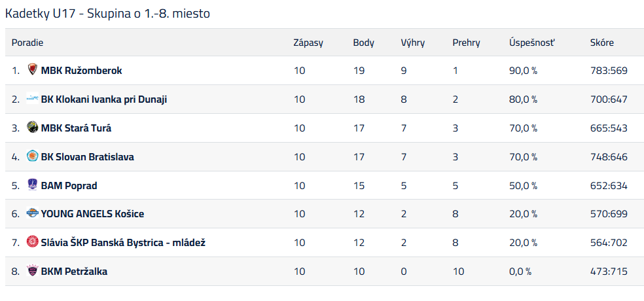Click the Slávia ŠKP Banská Bystrica logo
The image size is (644, 301).
(33, 242)
